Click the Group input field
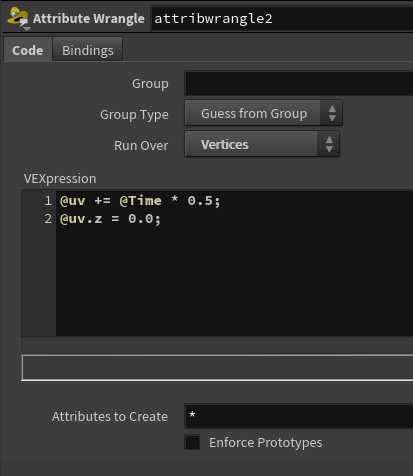 tap(299, 83)
